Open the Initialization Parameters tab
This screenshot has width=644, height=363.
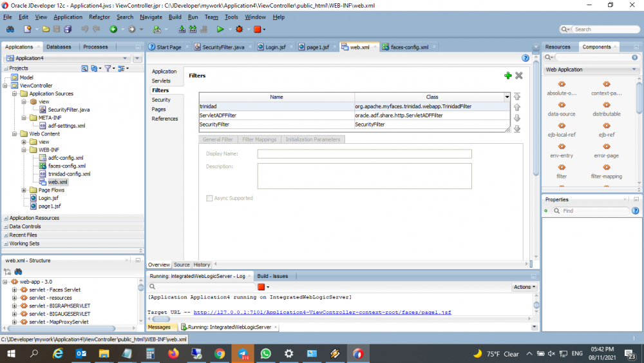(x=312, y=139)
